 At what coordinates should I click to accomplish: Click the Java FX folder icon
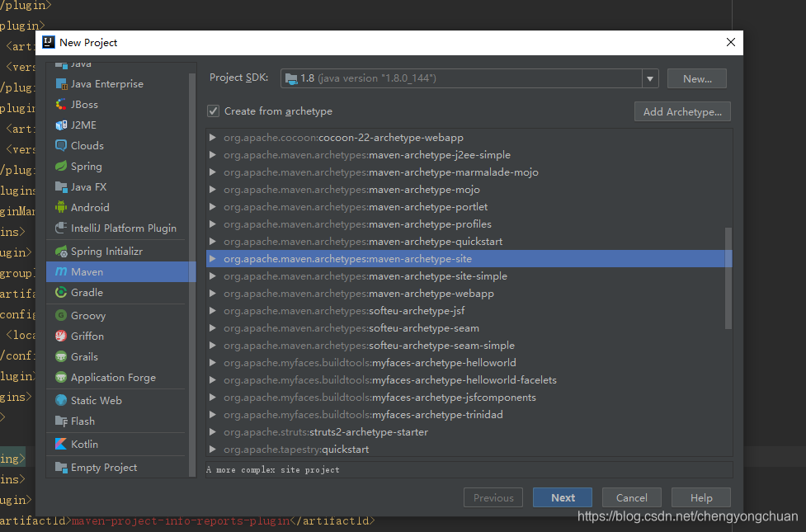(61, 186)
